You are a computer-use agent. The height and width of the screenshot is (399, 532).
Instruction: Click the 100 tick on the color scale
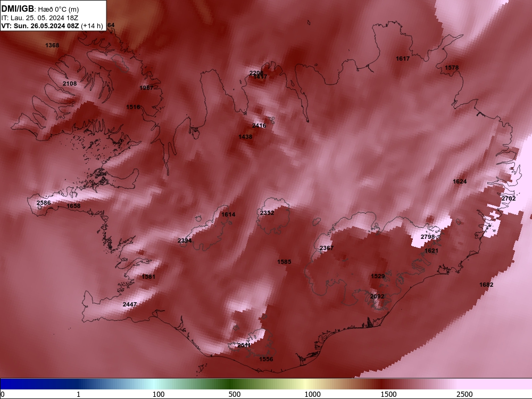[159, 394]
